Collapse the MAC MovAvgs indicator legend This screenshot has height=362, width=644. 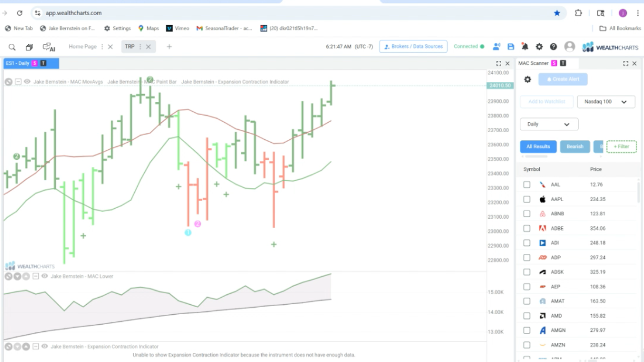pos(18,82)
